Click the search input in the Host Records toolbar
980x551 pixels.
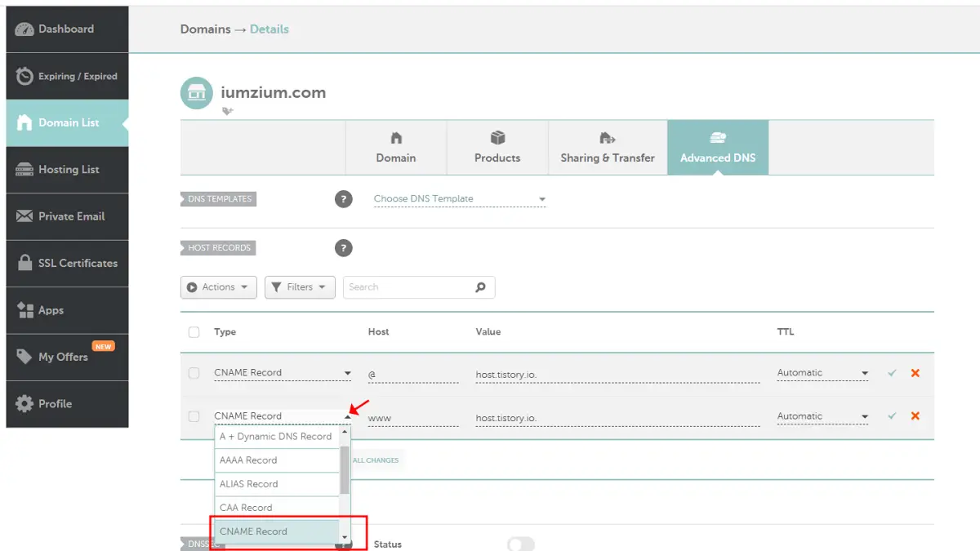click(408, 287)
